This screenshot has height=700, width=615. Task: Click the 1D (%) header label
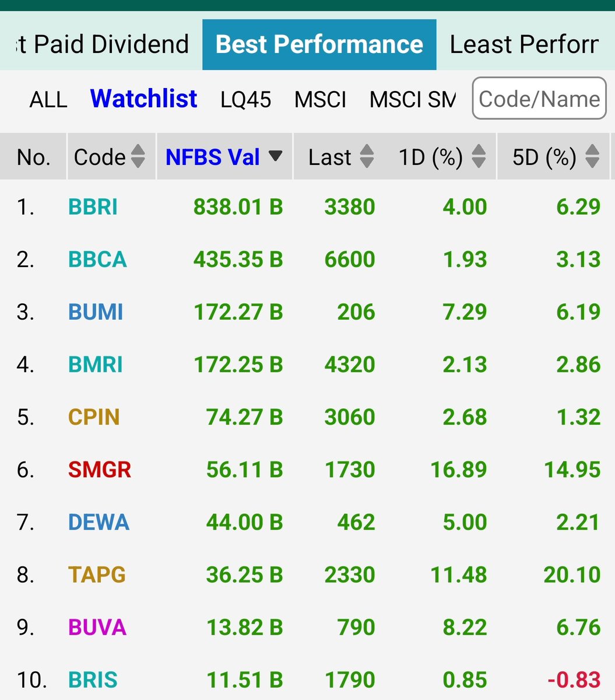pos(431,157)
